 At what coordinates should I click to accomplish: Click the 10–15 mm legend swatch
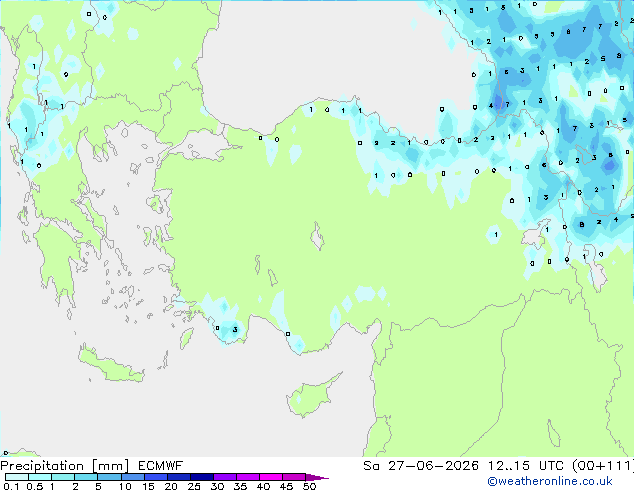132,477
